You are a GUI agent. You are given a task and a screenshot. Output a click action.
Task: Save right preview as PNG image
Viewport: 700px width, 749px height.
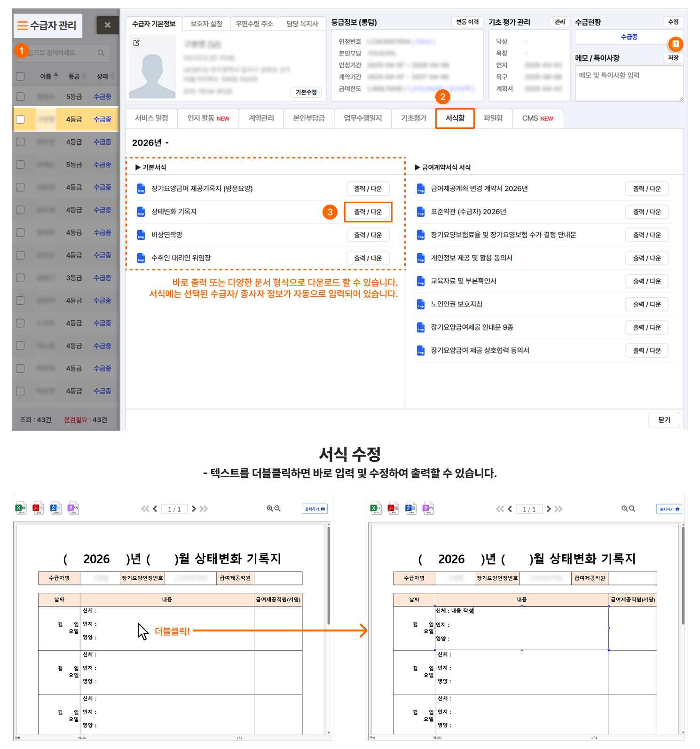click(428, 508)
